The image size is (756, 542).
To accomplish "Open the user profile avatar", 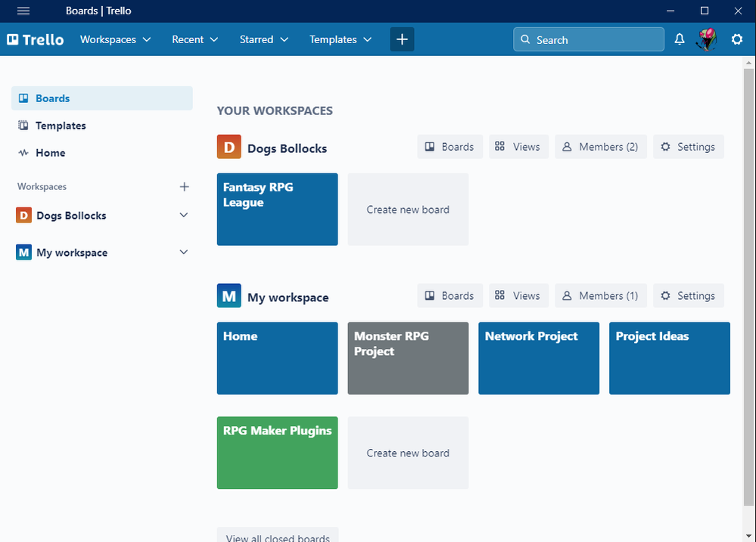I will pos(706,39).
